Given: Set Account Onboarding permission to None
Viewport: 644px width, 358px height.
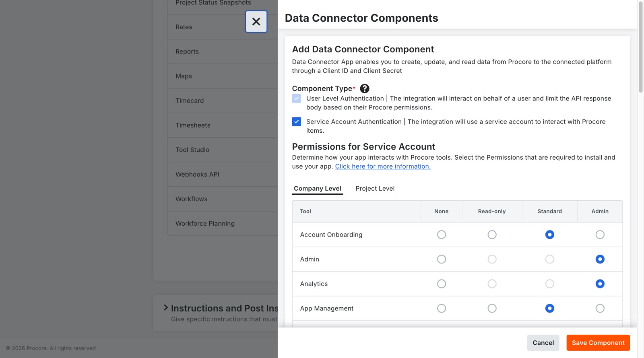Looking at the screenshot, I should [x=442, y=235].
